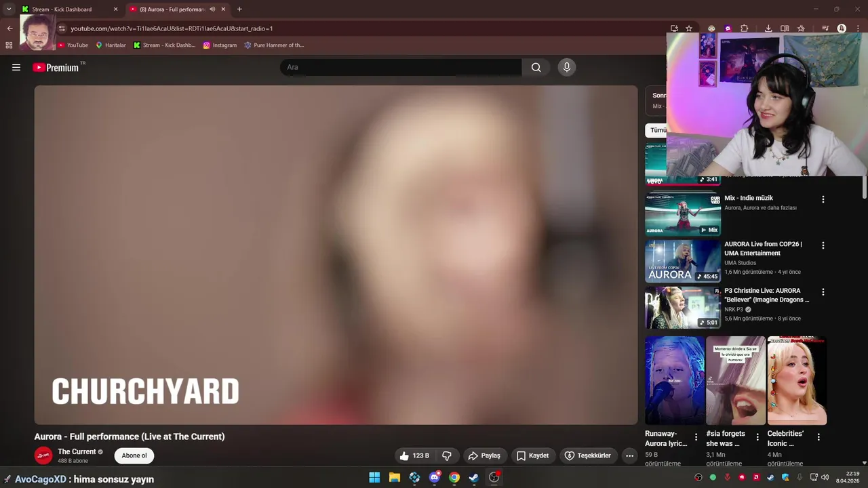Open the YouTube bookmark
Image resolution: width=868 pixels, height=488 pixels.
pos(73,45)
